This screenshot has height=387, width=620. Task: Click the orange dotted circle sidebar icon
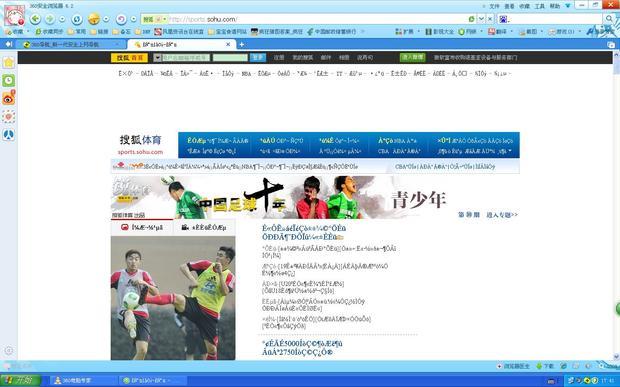8,117
